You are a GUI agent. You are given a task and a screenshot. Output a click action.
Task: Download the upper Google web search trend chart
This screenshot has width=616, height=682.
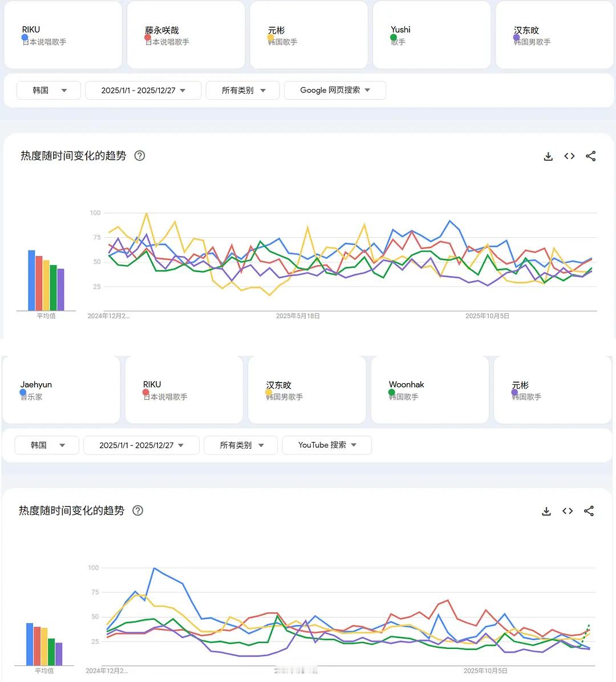click(x=548, y=156)
